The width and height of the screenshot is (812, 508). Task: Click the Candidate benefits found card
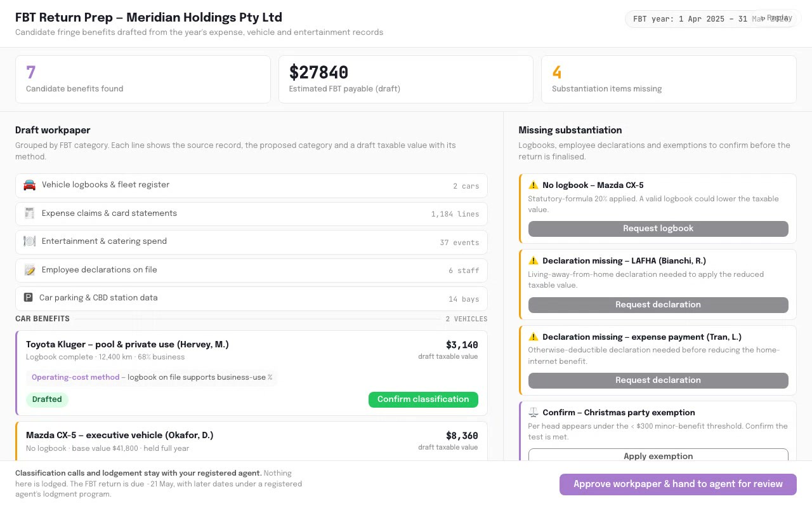pyautogui.click(x=143, y=79)
